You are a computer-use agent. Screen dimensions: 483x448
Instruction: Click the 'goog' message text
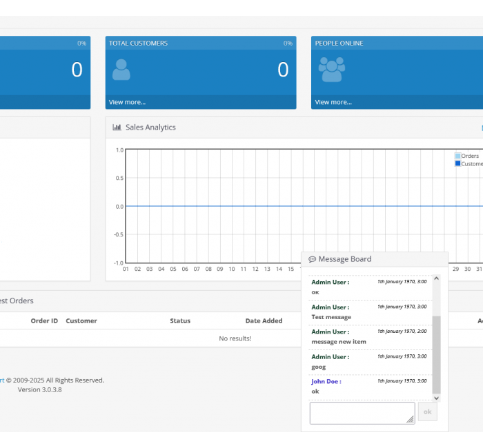[319, 367]
